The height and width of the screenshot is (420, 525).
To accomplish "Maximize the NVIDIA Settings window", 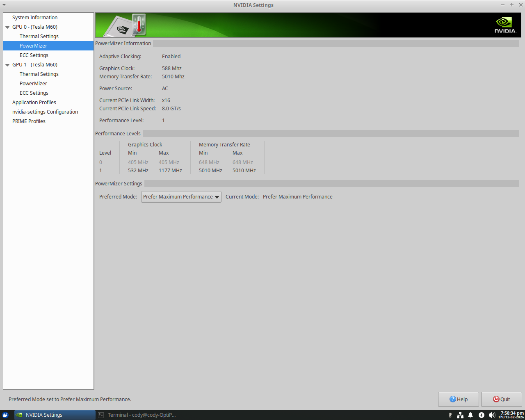I will coord(512,5).
